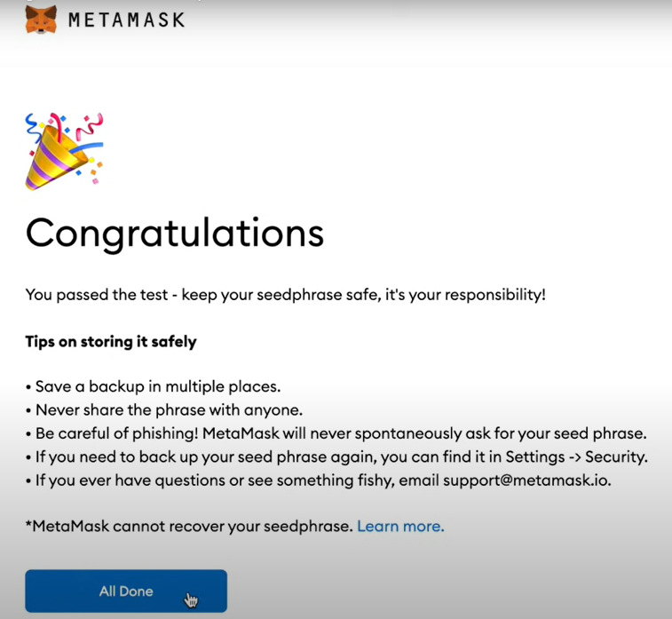Click the "All Done" button
The height and width of the screenshot is (619, 672).
pos(126,591)
